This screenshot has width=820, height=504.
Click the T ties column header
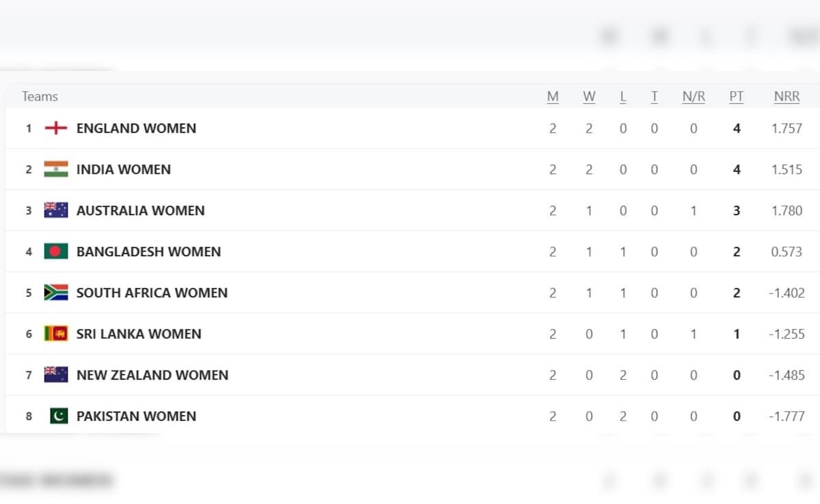(655, 97)
